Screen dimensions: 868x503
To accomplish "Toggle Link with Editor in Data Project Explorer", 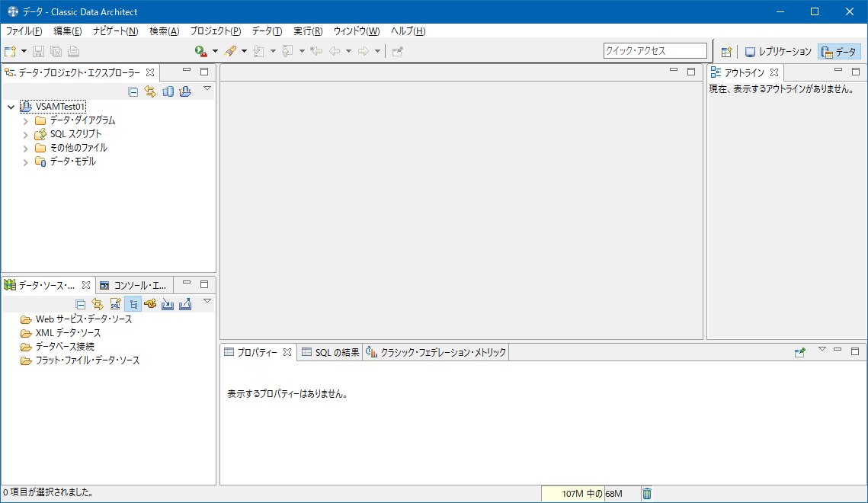I will pos(150,91).
